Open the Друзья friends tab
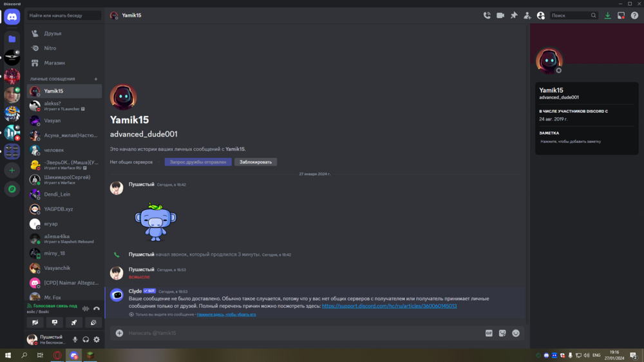 (64, 33)
